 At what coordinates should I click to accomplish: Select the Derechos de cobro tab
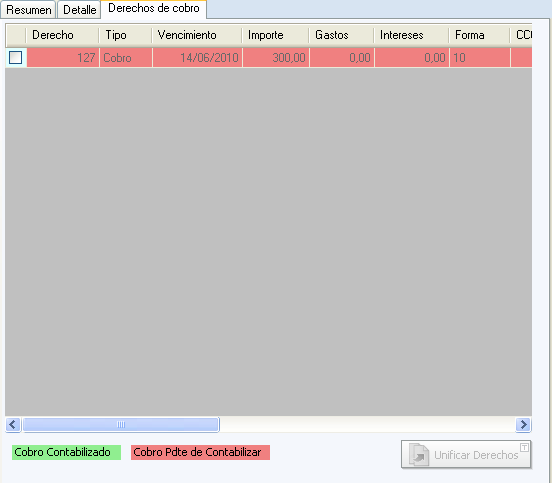tap(154, 8)
